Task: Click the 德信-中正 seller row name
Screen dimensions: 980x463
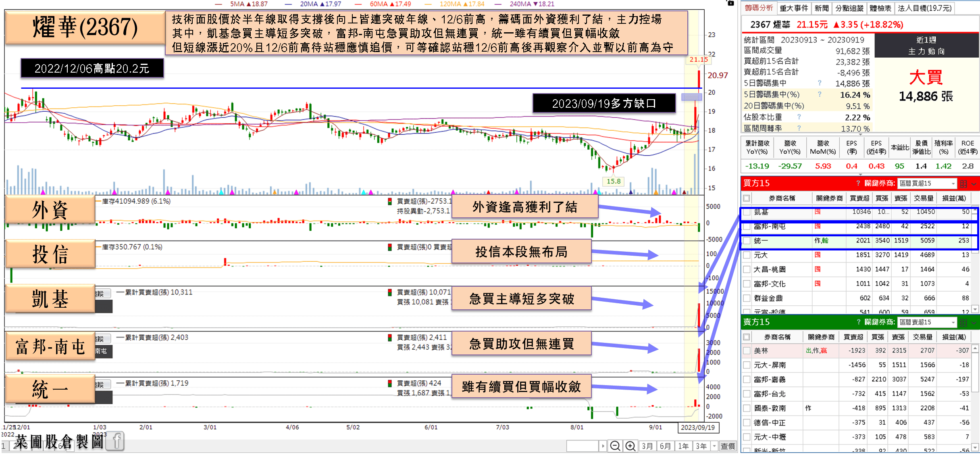Action: tap(770, 423)
